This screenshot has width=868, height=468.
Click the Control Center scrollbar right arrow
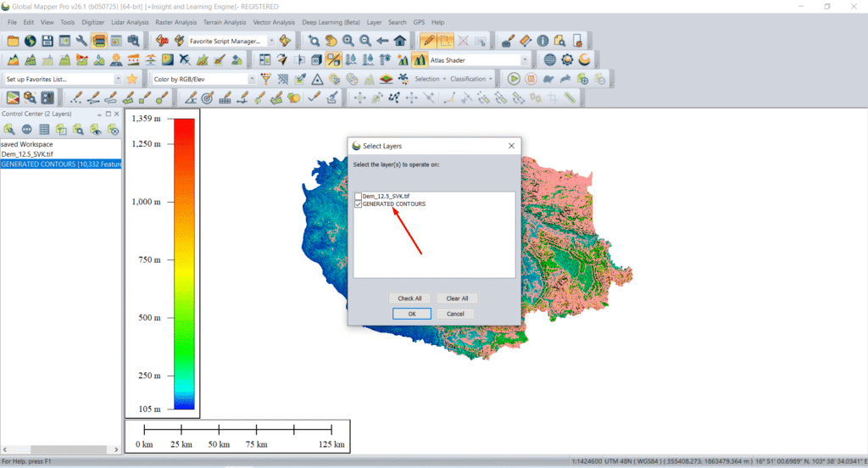(x=116, y=449)
